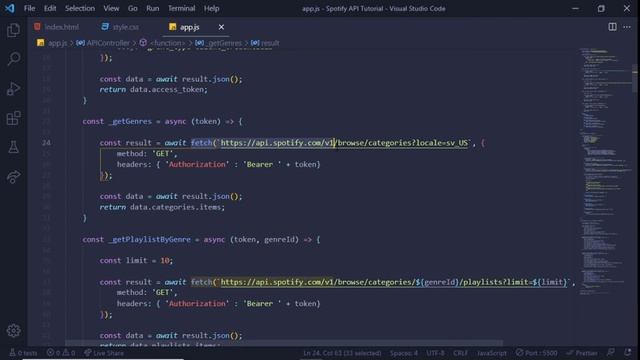Click 'const limit = 10;' line
The width and height of the screenshot is (640, 360).
[x=136, y=261]
